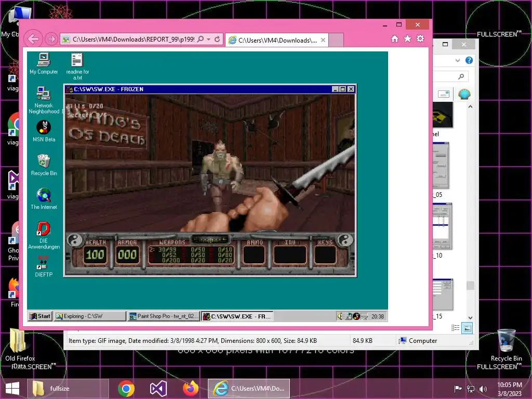Launch Chrome from the taskbar
532x399 pixels.
pos(126,389)
